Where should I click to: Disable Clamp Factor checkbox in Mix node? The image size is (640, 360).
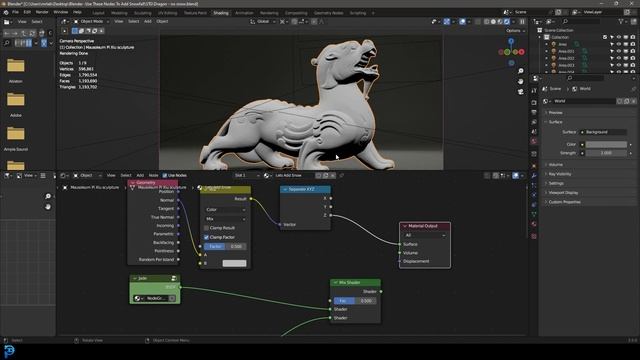(x=206, y=237)
